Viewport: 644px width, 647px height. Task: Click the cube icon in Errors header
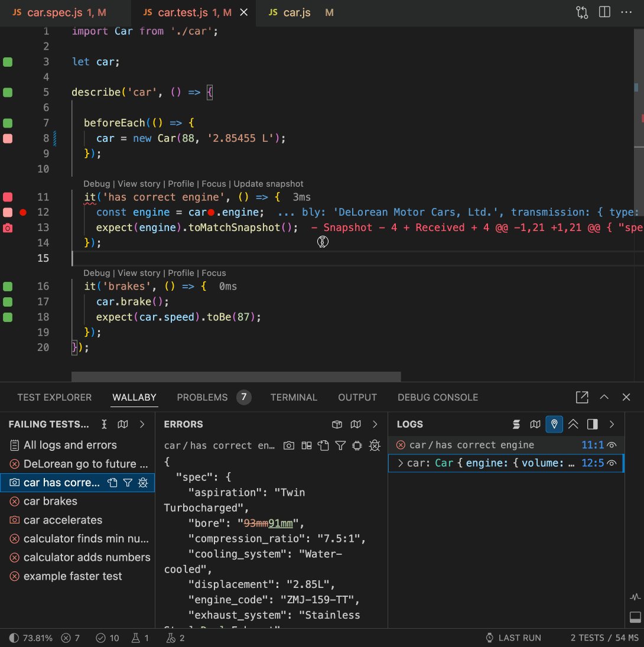point(337,424)
